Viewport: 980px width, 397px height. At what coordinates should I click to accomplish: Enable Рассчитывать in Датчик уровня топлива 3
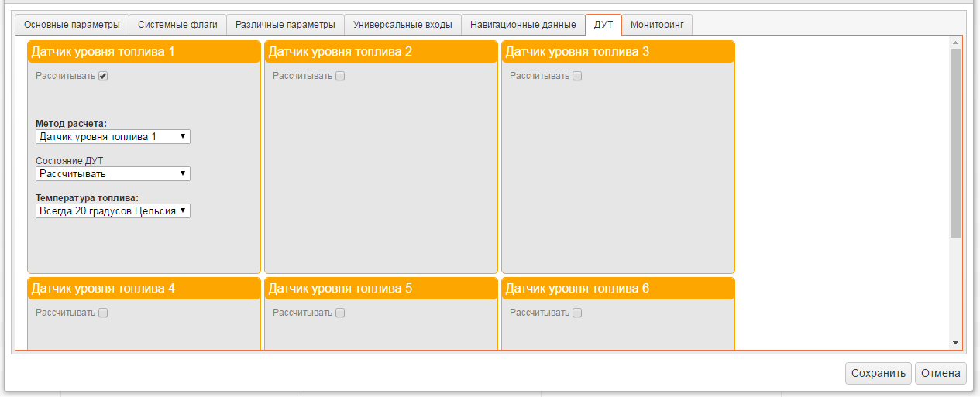click(x=577, y=76)
